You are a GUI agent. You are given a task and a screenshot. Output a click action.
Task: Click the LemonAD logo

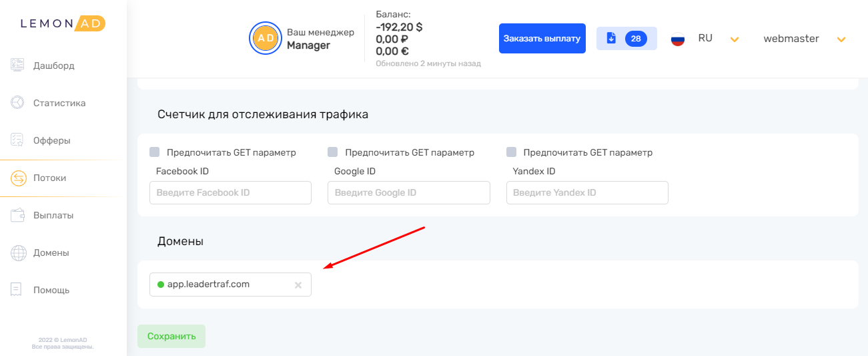click(x=63, y=23)
